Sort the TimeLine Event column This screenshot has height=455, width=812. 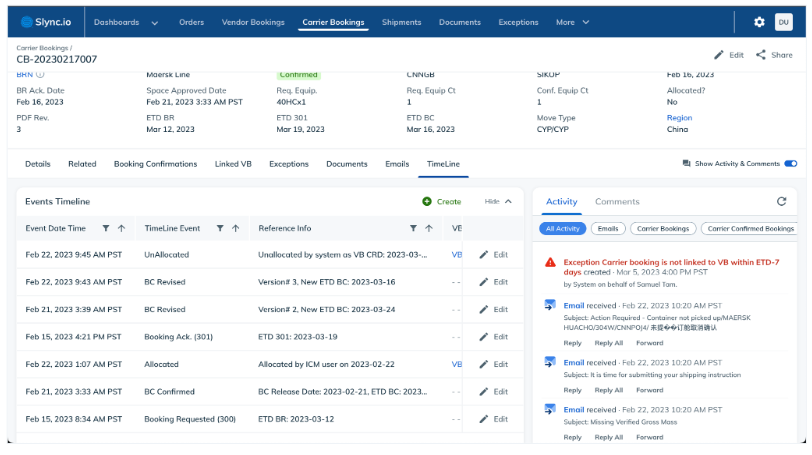(x=236, y=228)
